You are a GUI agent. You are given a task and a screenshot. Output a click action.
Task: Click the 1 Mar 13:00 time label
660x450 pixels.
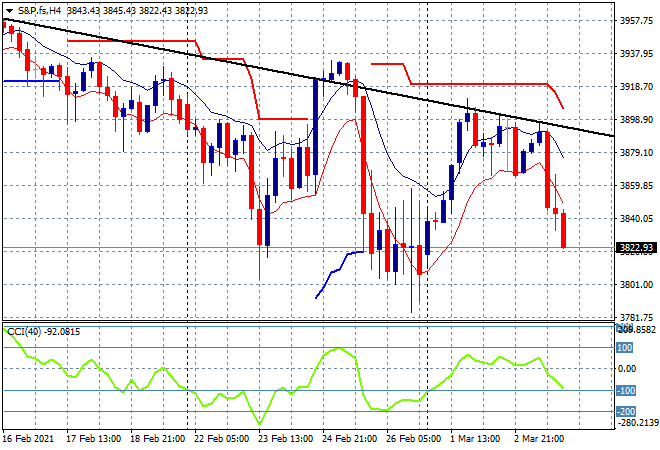tap(475, 439)
